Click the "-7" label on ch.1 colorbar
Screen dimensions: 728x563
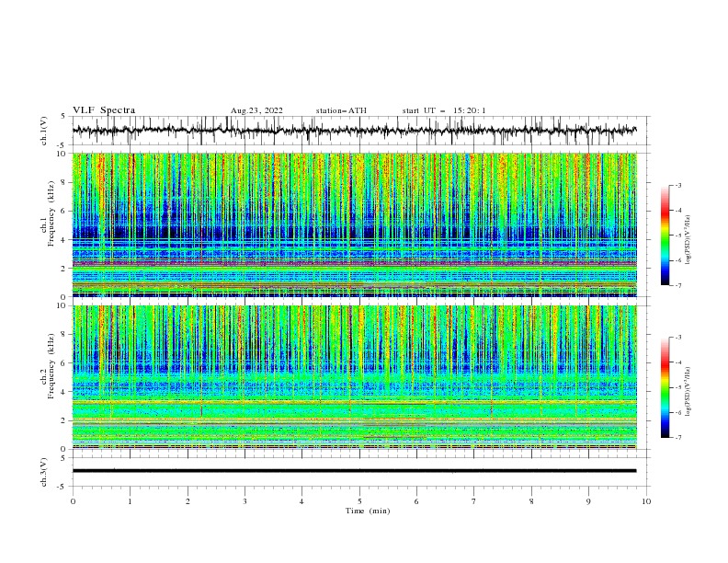point(677,285)
